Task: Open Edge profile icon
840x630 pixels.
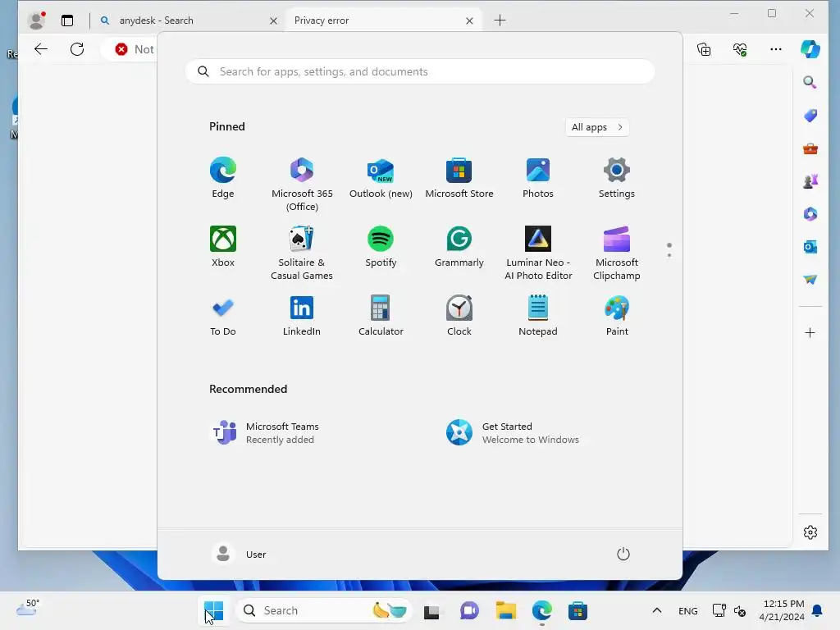Action: coord(36,21)
